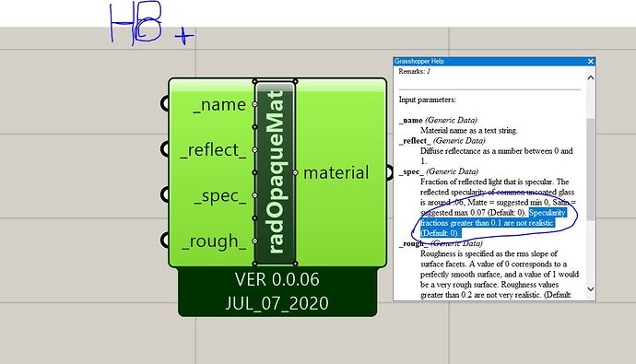The height and width of the screenshot is (364, 636).
Task: Click the help window scroll down arrow
Action: [591, 289]
